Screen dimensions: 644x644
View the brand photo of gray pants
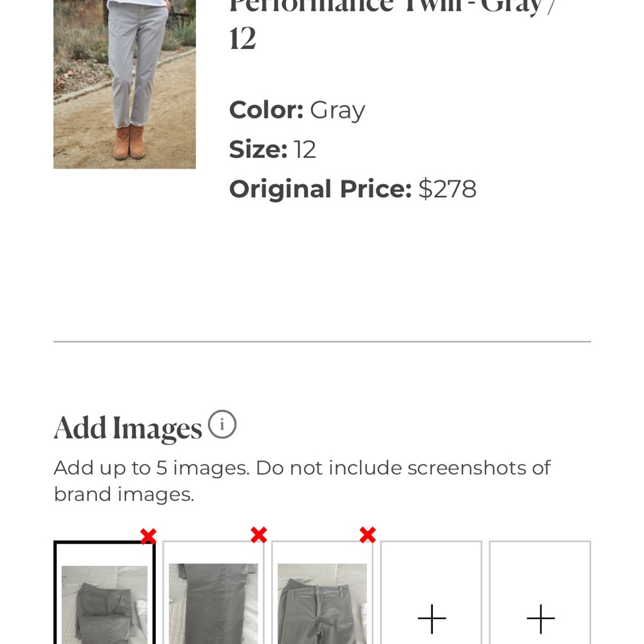[124, 84]
